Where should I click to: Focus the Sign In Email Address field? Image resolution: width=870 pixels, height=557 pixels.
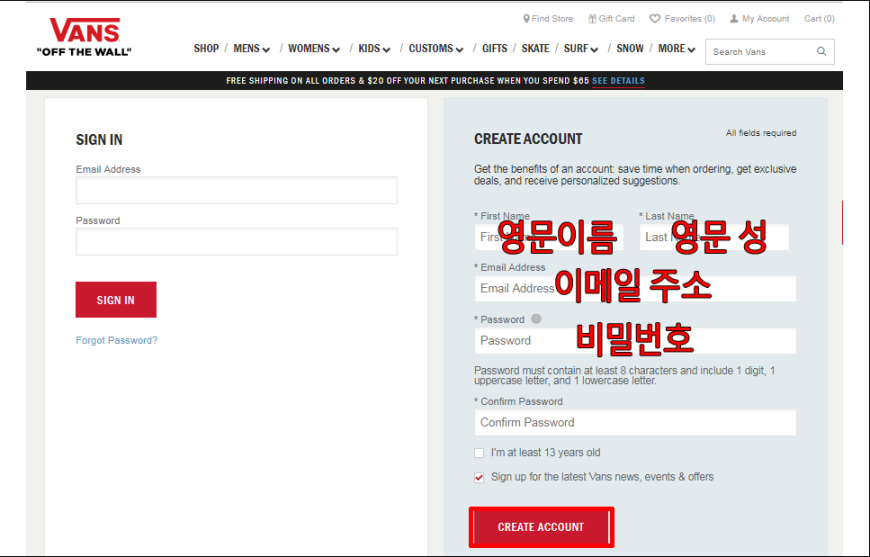point(236,190)
